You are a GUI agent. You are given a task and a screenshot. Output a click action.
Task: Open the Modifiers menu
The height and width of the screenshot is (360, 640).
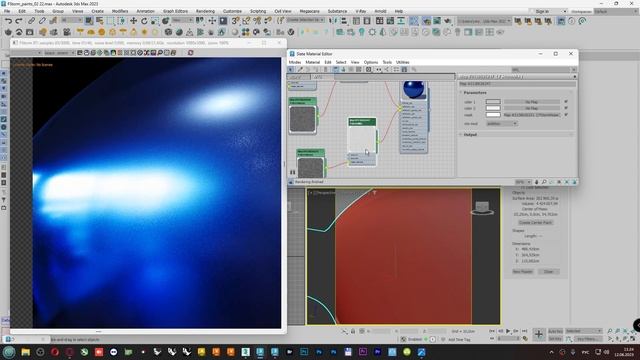pos(120,11)
